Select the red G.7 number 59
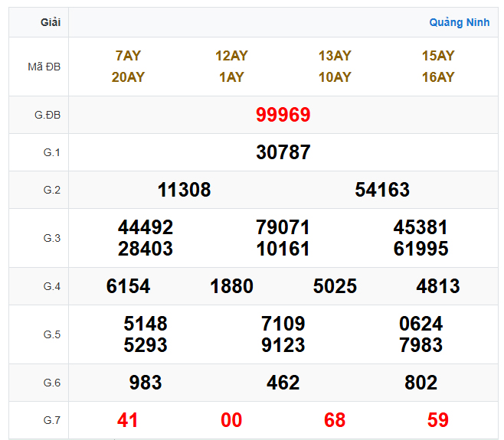 (x=438, y=420)
